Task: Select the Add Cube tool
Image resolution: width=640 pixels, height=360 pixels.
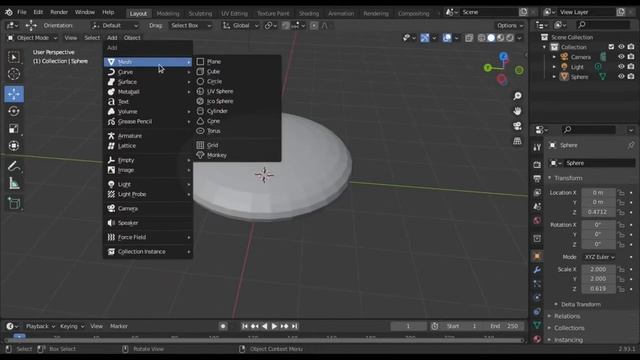Action: pos(14,203)
